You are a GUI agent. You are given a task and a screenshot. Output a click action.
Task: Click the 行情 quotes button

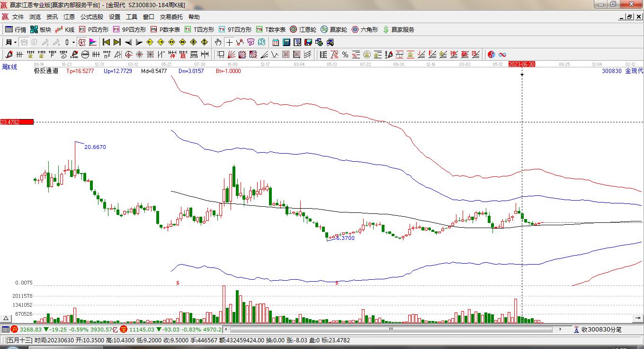click(16, 29)
